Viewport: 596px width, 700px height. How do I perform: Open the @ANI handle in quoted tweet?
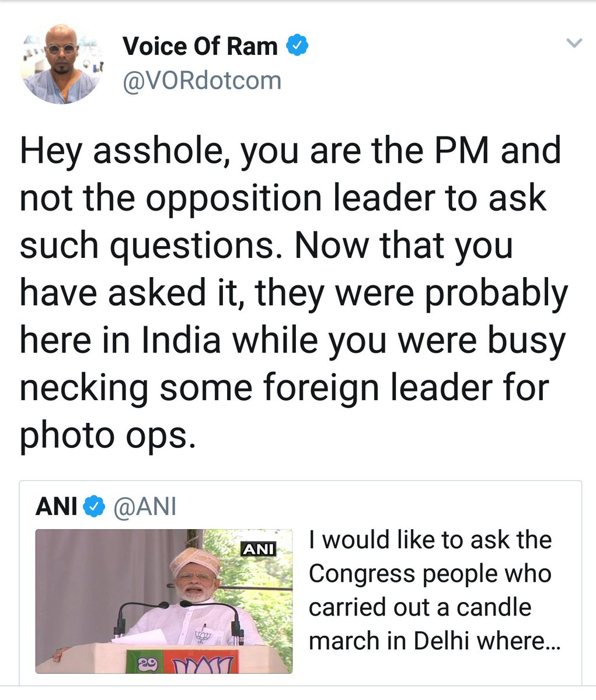[x=144, y=507]
